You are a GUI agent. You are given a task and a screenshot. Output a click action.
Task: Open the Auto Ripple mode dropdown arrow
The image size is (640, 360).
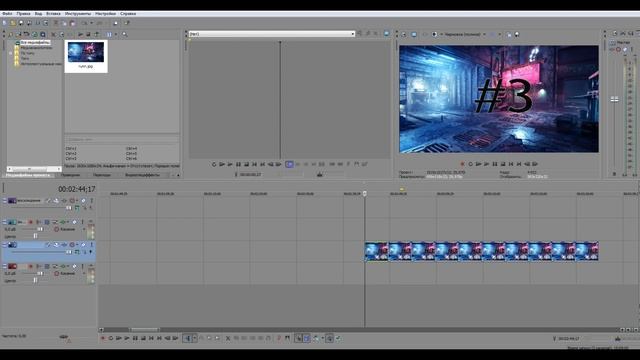pos(322,338)
